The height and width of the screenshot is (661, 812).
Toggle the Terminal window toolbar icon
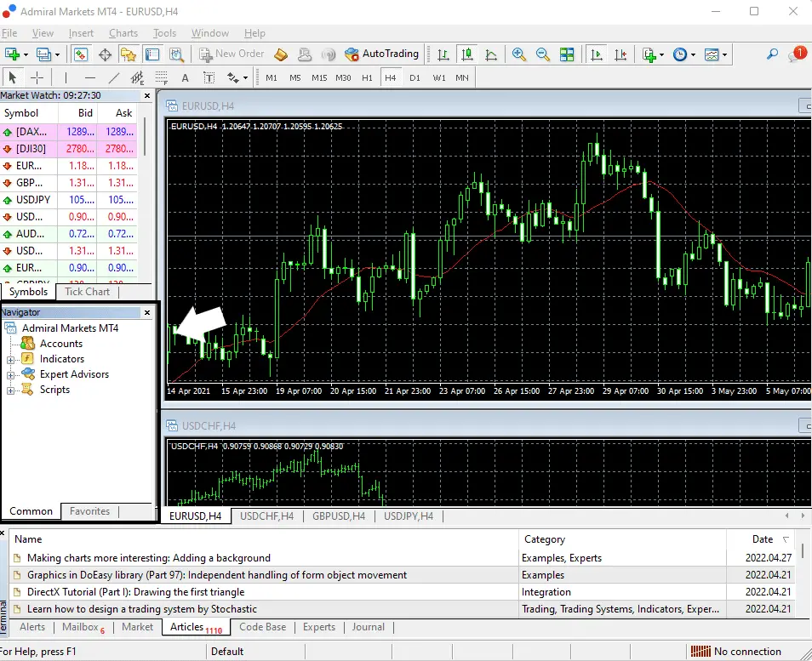[152, 54]
